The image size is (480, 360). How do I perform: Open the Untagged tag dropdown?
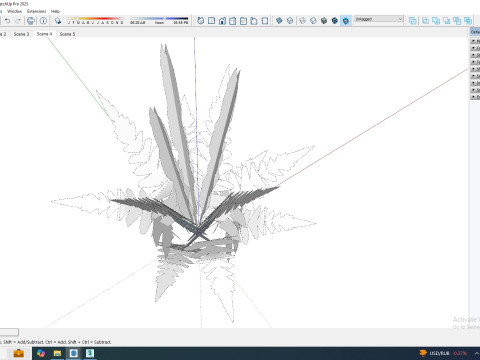378,19
